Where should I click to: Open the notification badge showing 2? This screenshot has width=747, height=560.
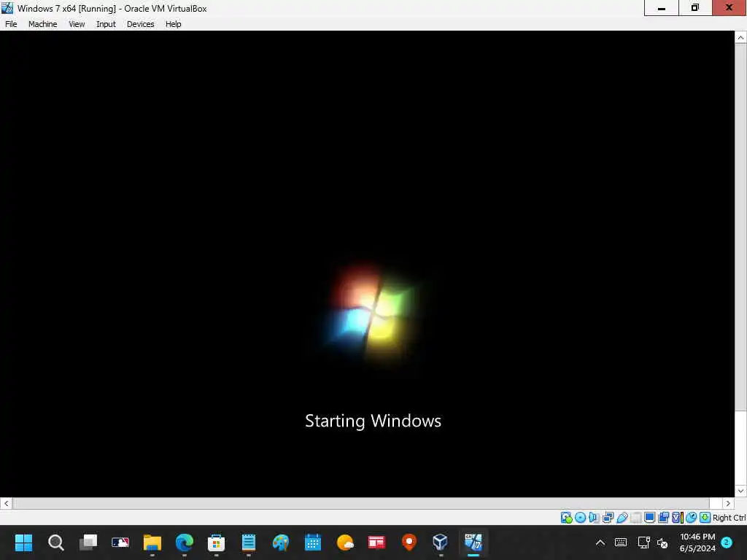[x=727, y=542]
